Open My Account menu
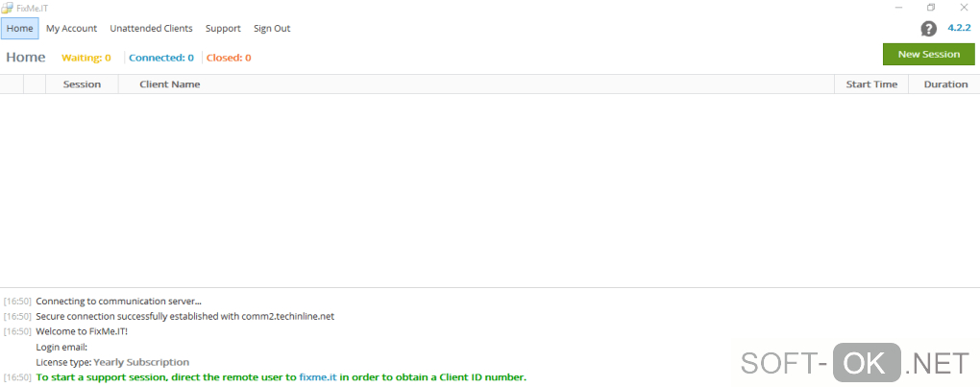980x387 pixels. tap(71, 29)
